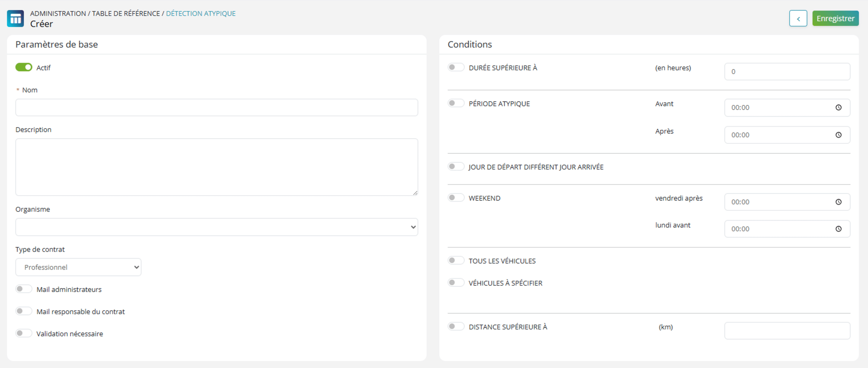This screenshot has width=868, height=368.
Task: Toggle DURÉE SUPÉRIEURE À condition
Action: [x=456, y=68]
